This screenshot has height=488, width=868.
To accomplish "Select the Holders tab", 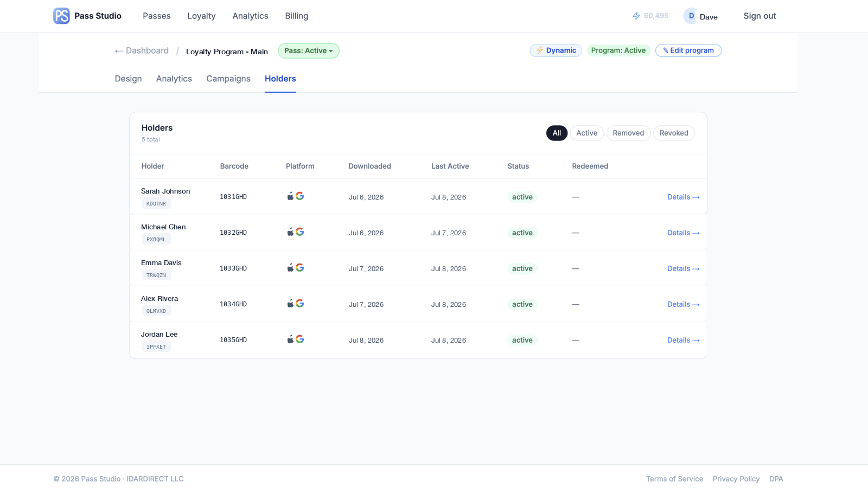I will pos(280,79).
